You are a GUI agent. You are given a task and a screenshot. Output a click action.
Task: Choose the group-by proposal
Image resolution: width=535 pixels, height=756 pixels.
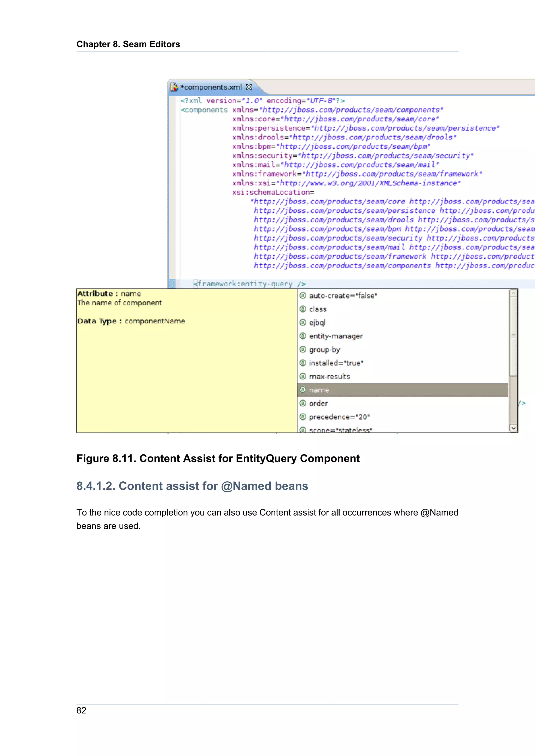403,350
